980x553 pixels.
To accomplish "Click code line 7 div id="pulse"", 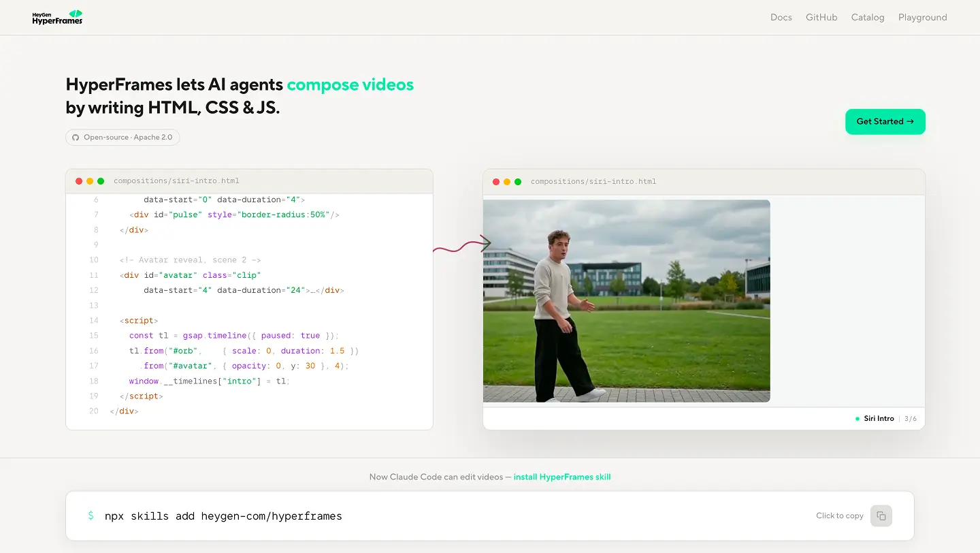I will pyautogui.click(x=234, y=215).
